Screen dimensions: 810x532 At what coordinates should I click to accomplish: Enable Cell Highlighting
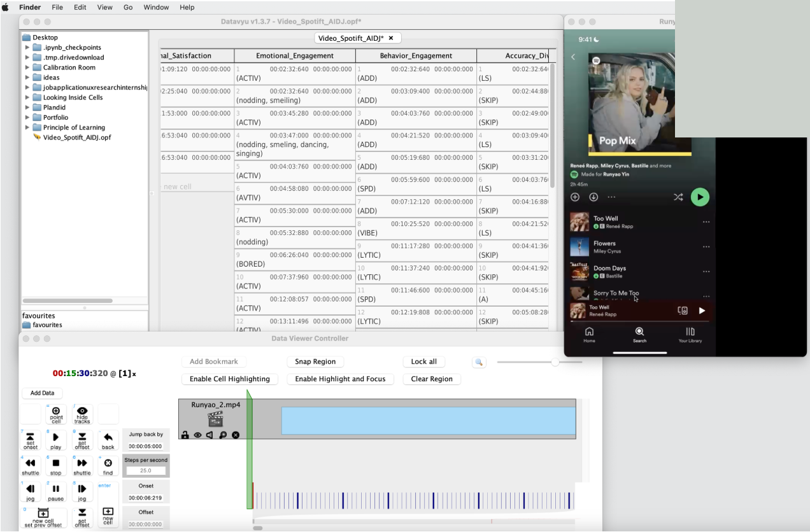point(230,379)
